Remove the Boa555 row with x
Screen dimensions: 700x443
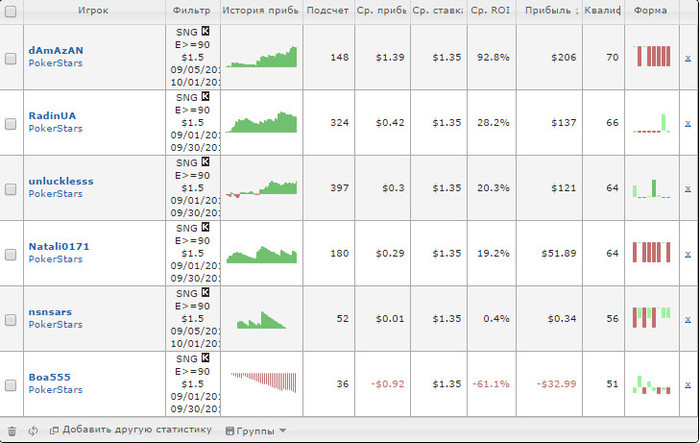coord(687,384)
